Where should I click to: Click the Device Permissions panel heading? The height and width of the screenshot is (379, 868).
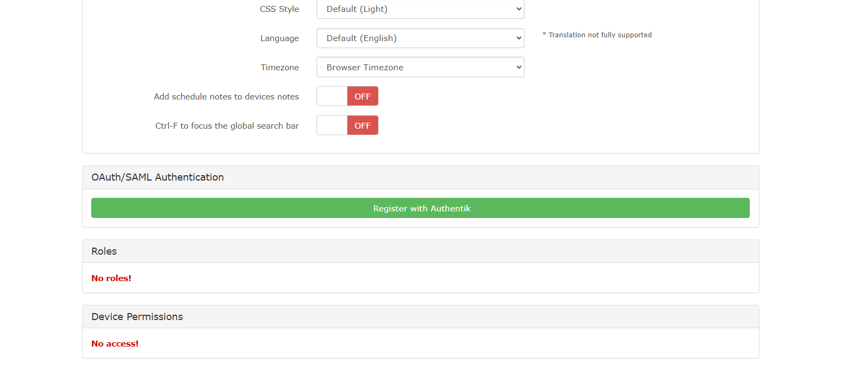point(137,317)
